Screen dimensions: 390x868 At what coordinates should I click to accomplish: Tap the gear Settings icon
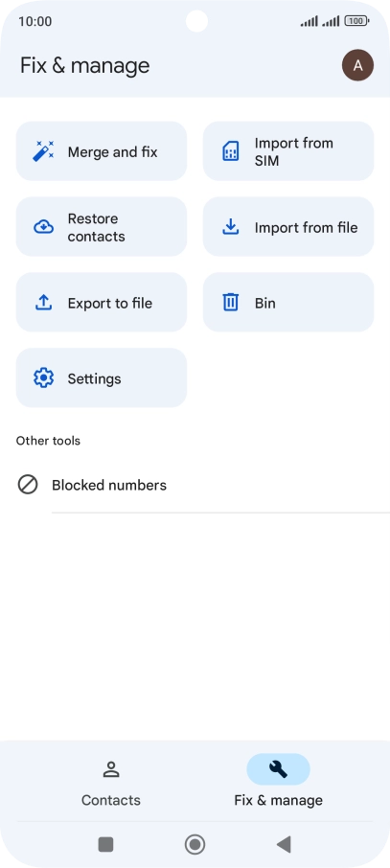[43, 378]
